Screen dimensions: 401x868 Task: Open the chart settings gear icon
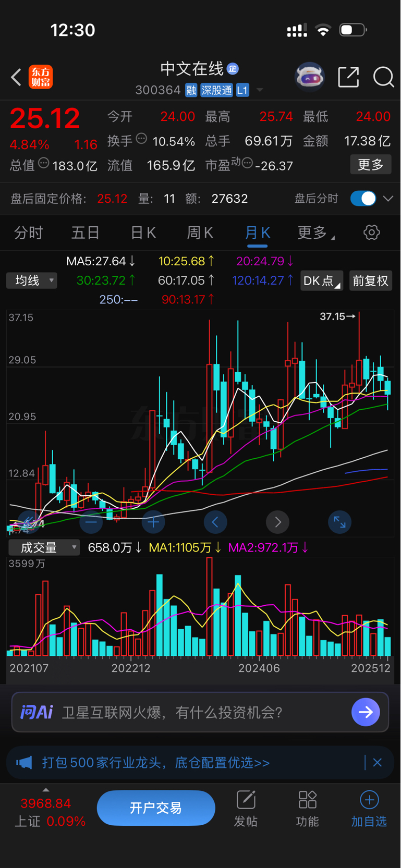[x=371, y=233]
